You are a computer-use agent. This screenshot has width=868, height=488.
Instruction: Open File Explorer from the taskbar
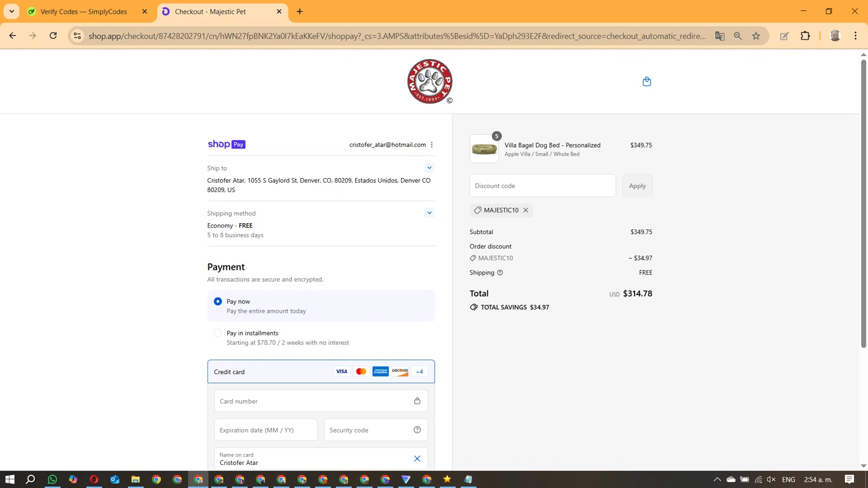[x=135, y=479]
